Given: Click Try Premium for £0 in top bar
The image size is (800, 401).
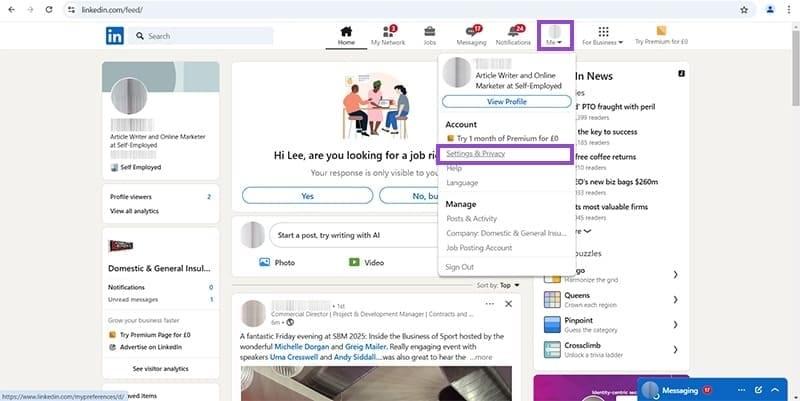Looking at the screenshot, I should (x=661, y=36).
